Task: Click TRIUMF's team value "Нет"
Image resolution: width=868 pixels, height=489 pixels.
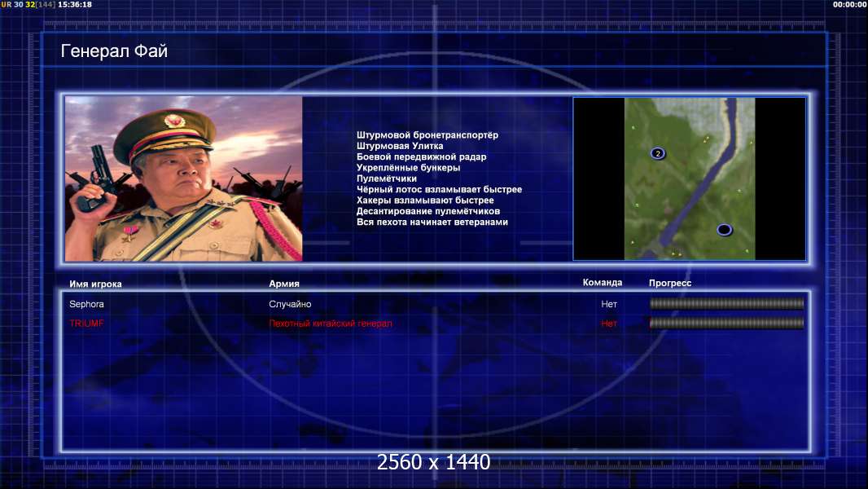Action: (x=609, y=324)
